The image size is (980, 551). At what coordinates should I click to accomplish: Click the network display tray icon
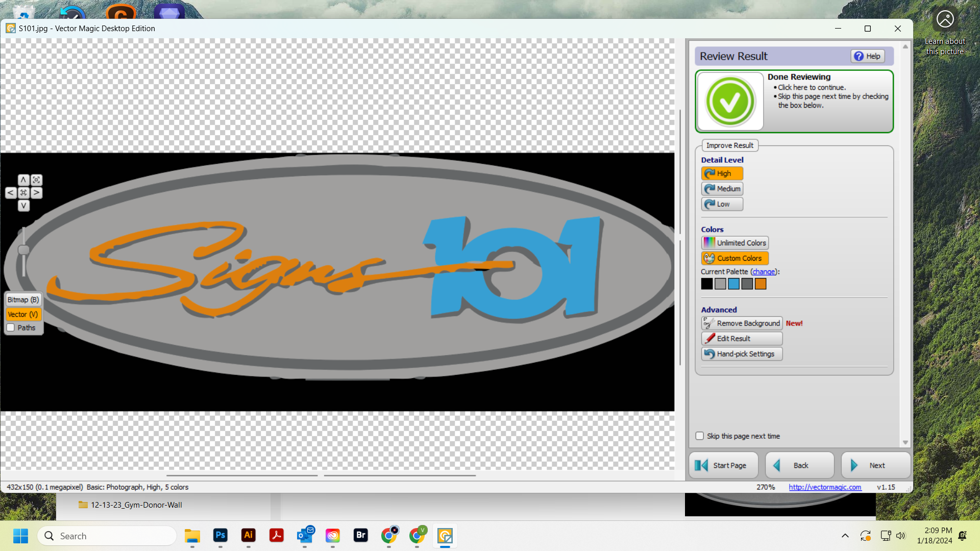(x=886, y=536)
